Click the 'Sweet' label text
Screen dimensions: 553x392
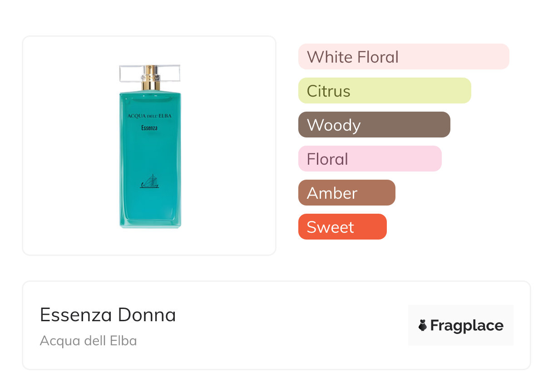[x=330, y=227]
